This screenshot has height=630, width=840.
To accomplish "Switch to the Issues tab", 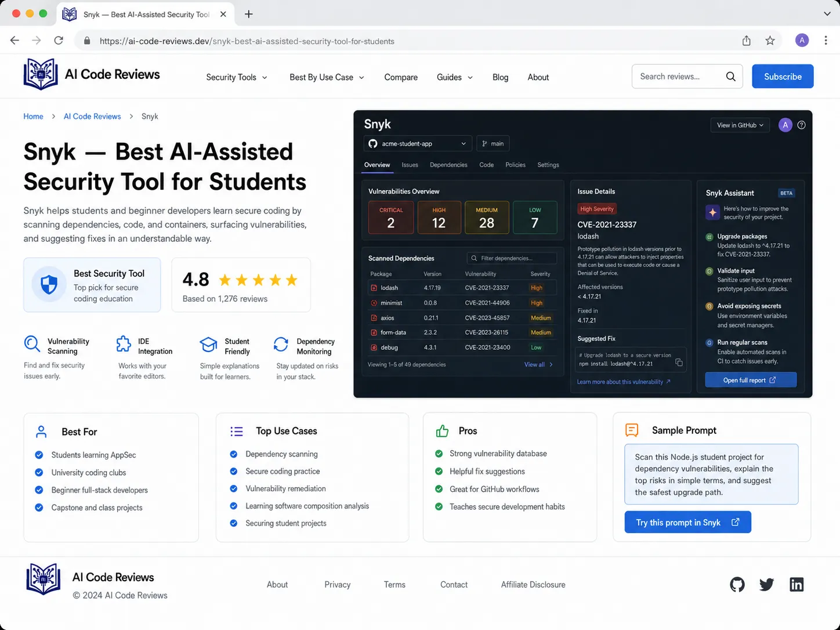I will [410, 165].
